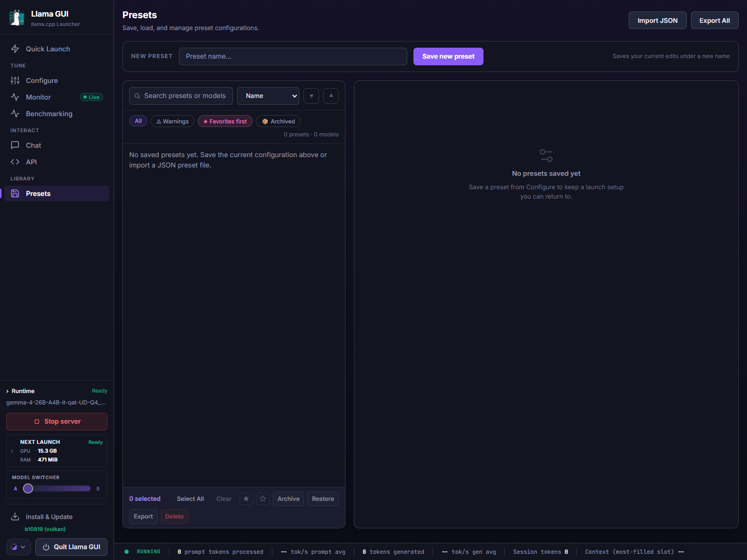Click the filled star favorite icon
Screen dimensions: 747x560
246,499
